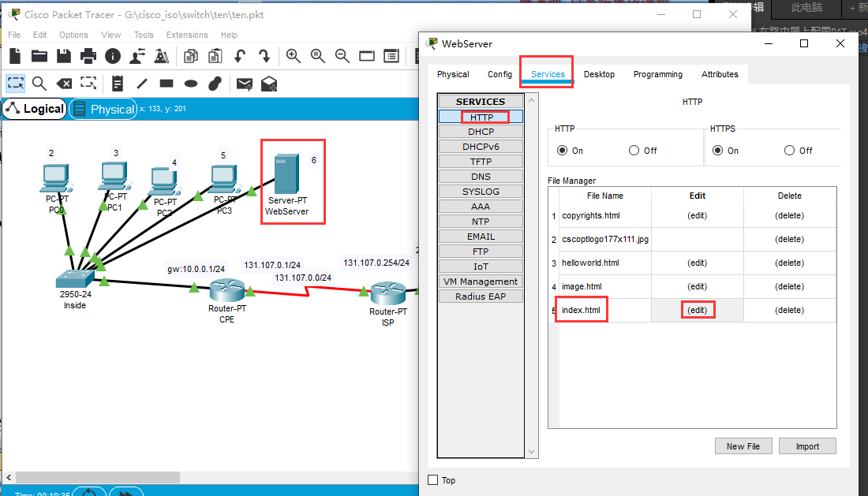Select the DHCP service
This screenshot has height=496, width=868.
pos(481,132)
